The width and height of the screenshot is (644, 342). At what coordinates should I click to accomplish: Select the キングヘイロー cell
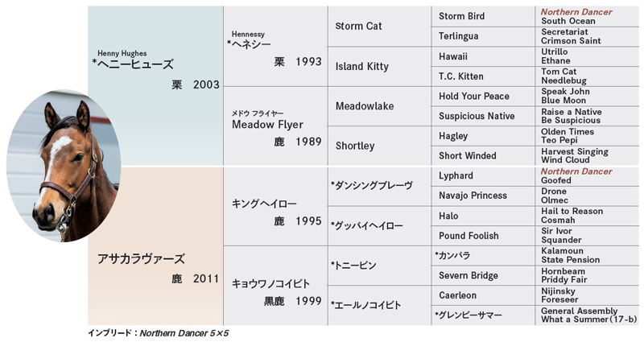tap(275, 206)
